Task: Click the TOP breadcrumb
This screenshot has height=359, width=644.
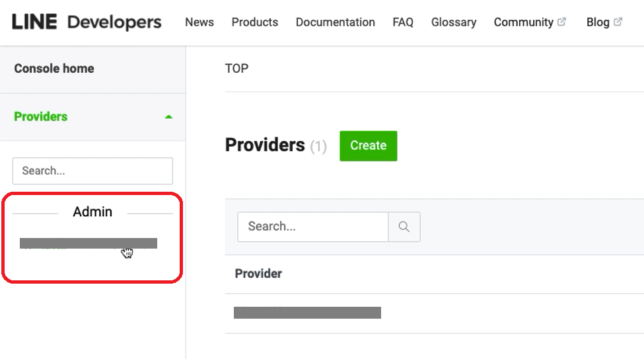Action: (x=236, y=68)
